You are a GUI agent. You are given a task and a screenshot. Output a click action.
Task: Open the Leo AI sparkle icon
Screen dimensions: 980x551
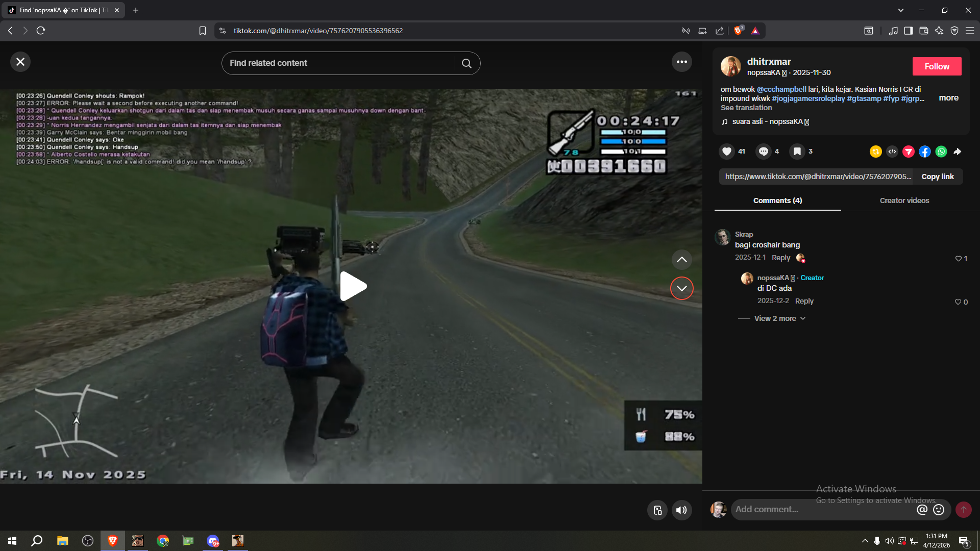(x=939, y=31)
